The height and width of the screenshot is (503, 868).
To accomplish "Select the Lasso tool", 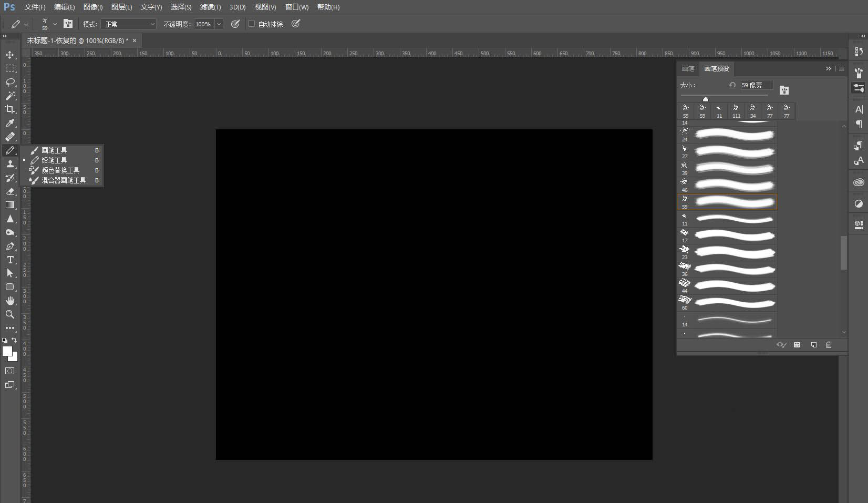I will (10, 82).
